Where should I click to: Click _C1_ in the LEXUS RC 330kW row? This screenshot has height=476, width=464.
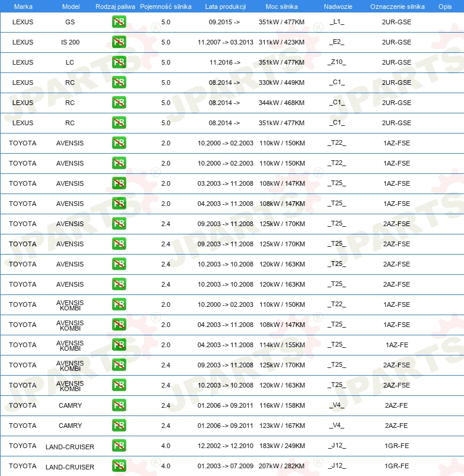pyautogui.click(x=337, y=82)
